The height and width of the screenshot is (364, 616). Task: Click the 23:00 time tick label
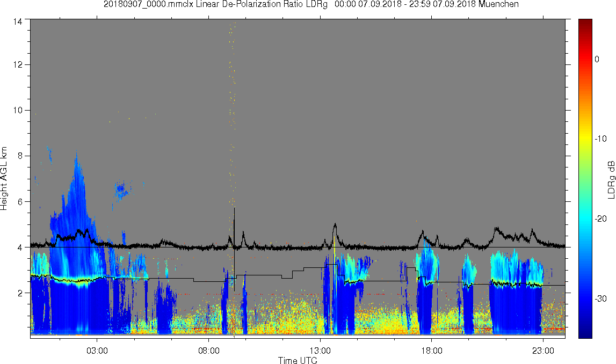pyautogui.click(x=543, y=351)
